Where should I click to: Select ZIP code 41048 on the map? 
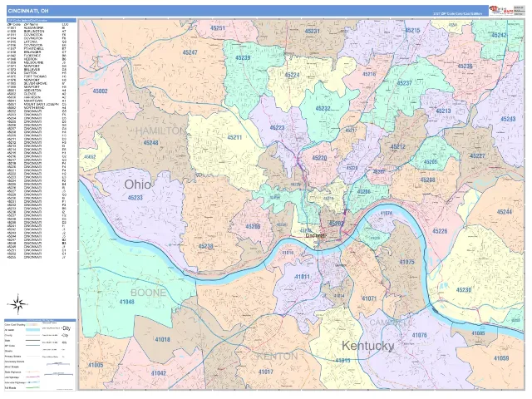pyautogui.click(x=126, y=302)
